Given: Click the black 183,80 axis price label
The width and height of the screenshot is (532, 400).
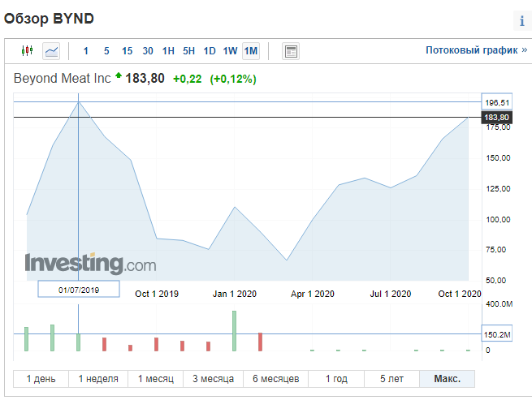Looking at the screenshot, I should click(497, 118).
